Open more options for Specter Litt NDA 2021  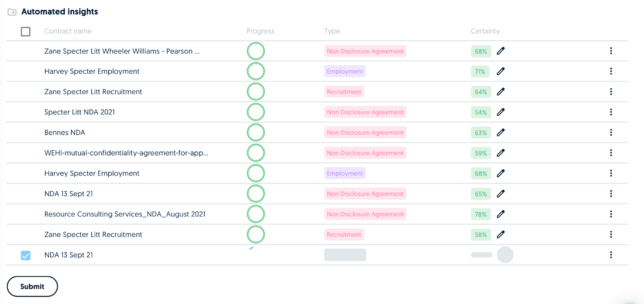pyautogui.click(x=611, y=112)
